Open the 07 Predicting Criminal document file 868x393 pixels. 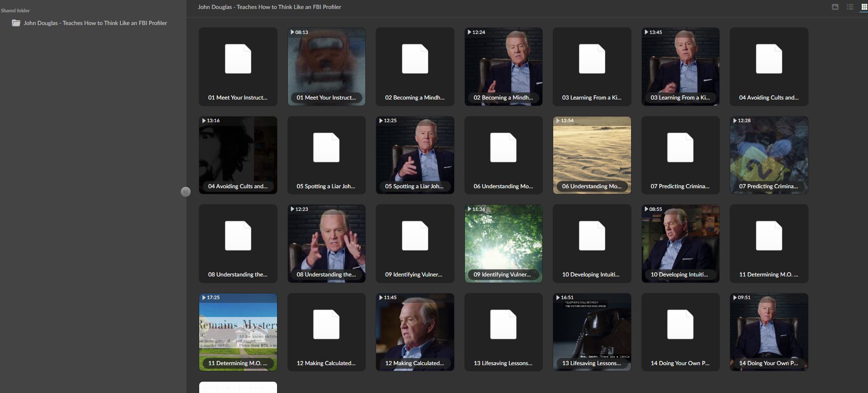coord(681,155)
